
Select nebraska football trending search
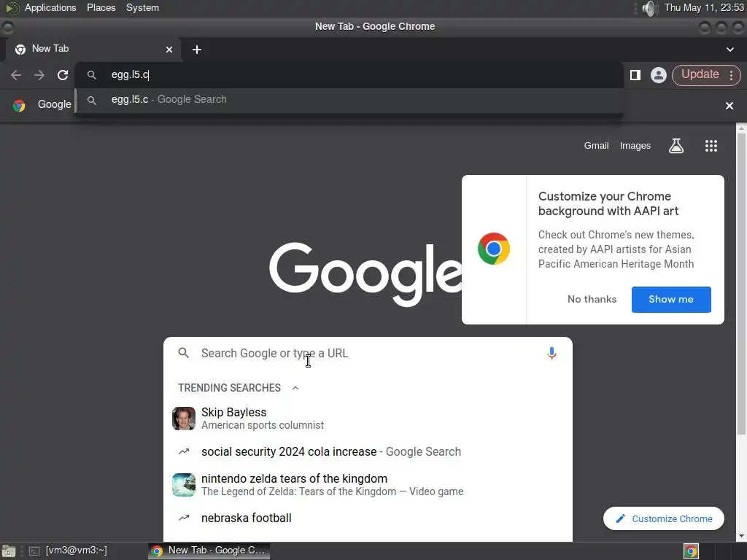368,518
